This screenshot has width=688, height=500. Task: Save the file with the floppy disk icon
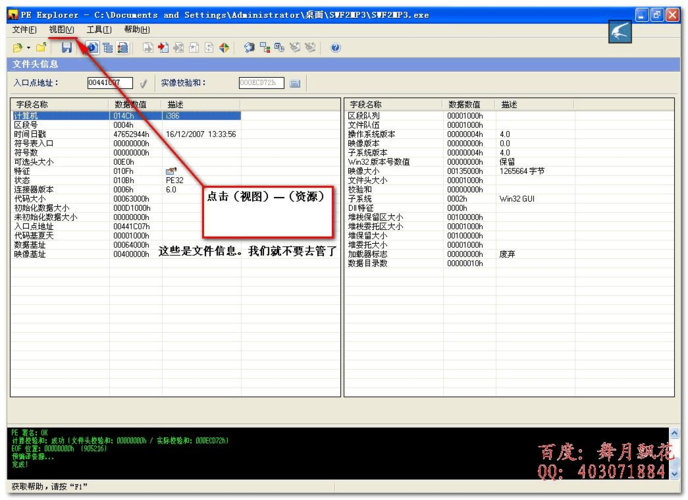[66, 47]
